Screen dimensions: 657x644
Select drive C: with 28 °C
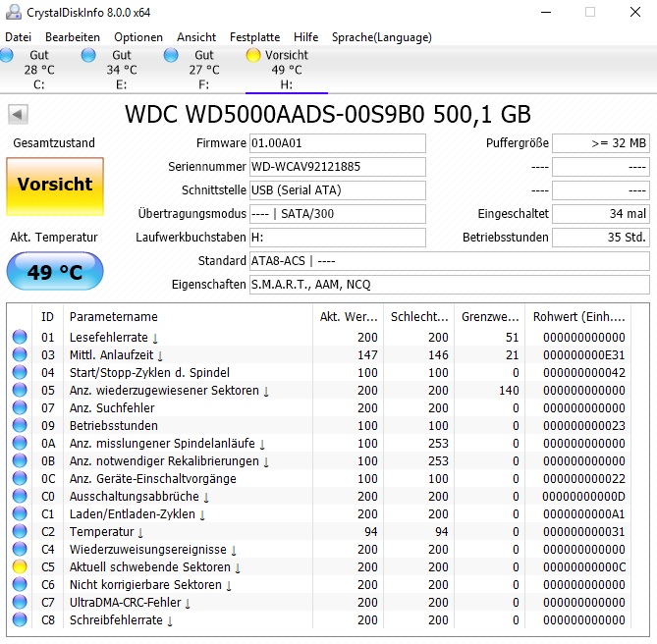click(x=39, y=70)
